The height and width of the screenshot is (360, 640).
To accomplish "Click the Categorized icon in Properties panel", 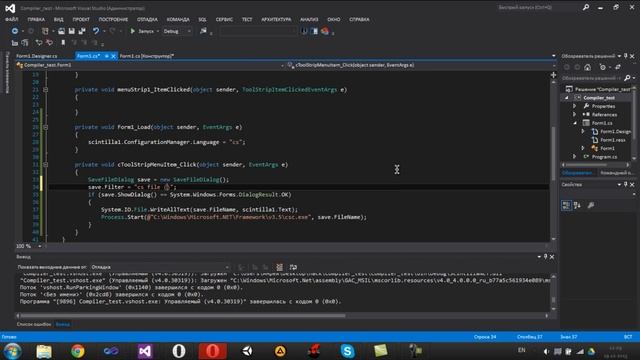I will [566, 205].
